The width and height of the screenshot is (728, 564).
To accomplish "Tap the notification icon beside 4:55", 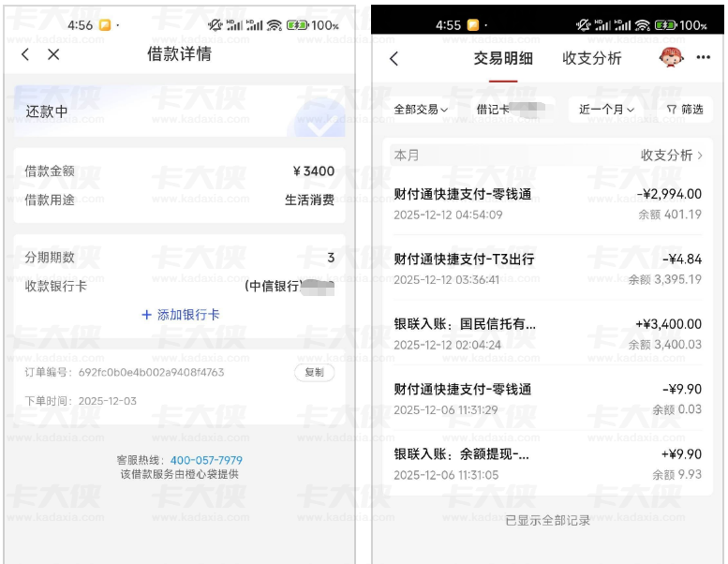I will coord(472,25).
